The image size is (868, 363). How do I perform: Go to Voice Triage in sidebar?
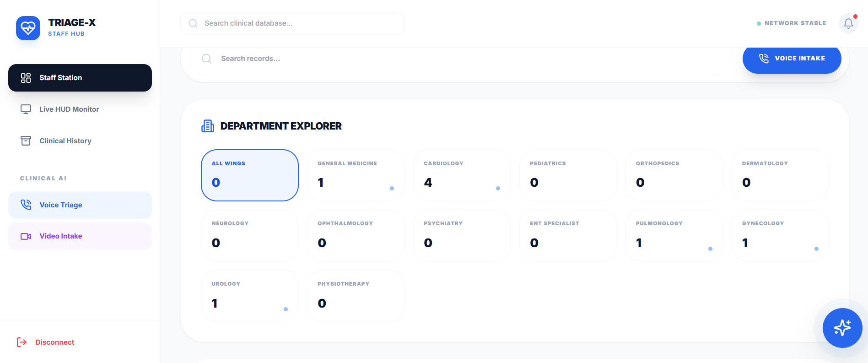click(80, 205)
